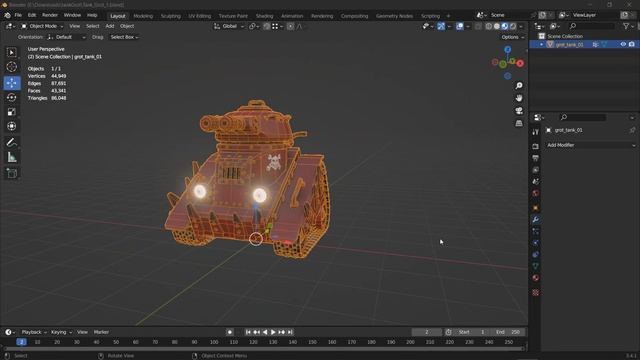Image resolution: width=640 pixels, height=360 pixels.
Task: Switch to the Modeling workspace tab
Action: [143, 16]
